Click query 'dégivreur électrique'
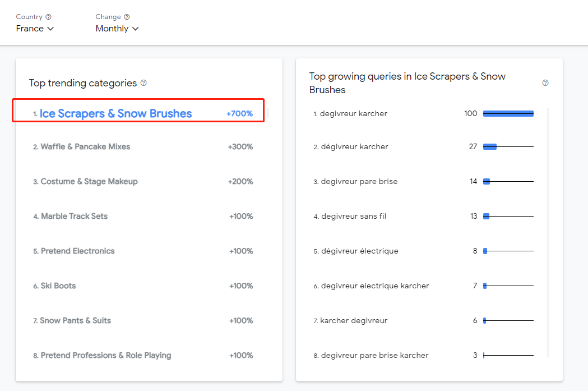Image resolution: width=588 pixels, height=391 pixels. (360, 251)
